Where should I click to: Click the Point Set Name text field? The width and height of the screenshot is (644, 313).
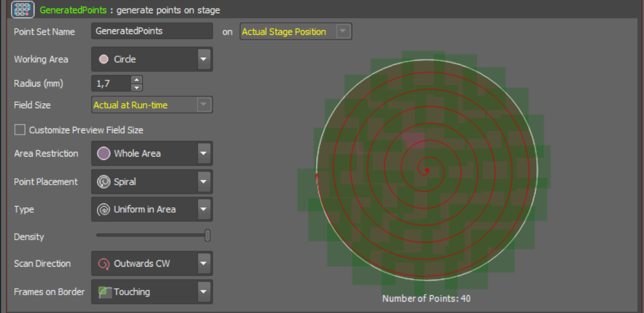coord(151,32)
